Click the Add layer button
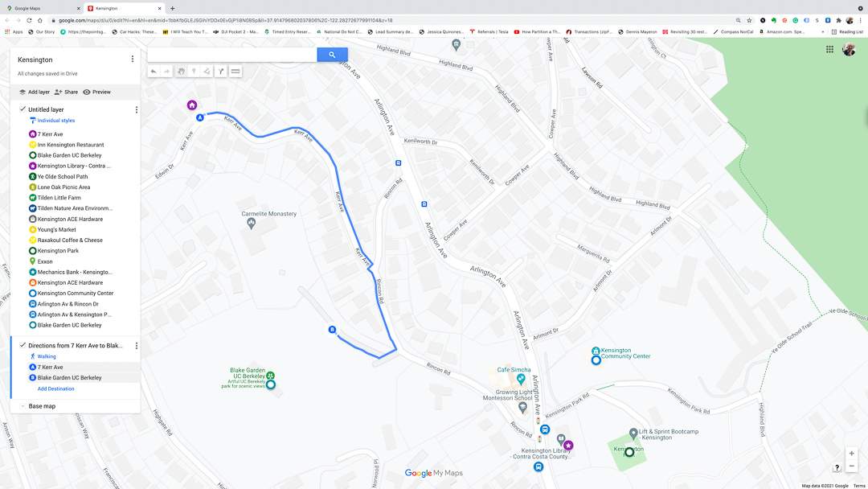The image size is (868, 489). click(x=35, y=92)
